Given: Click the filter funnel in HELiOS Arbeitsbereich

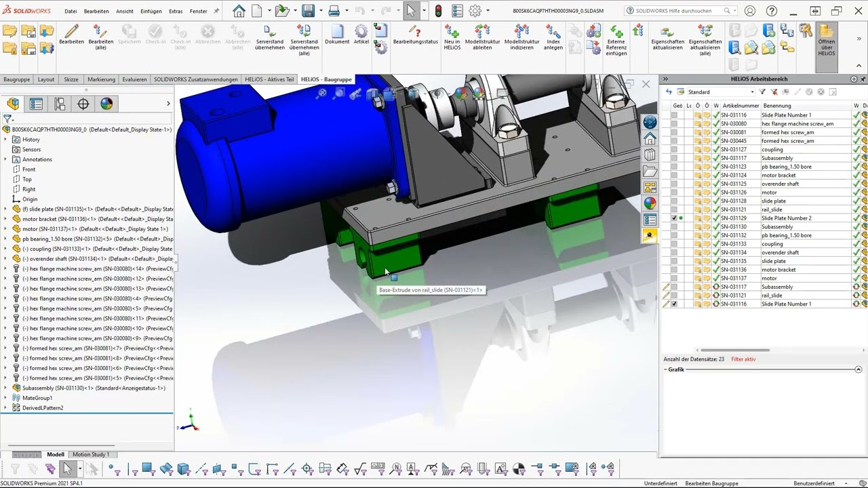Looking at the screenshot, I should [762, 91].
